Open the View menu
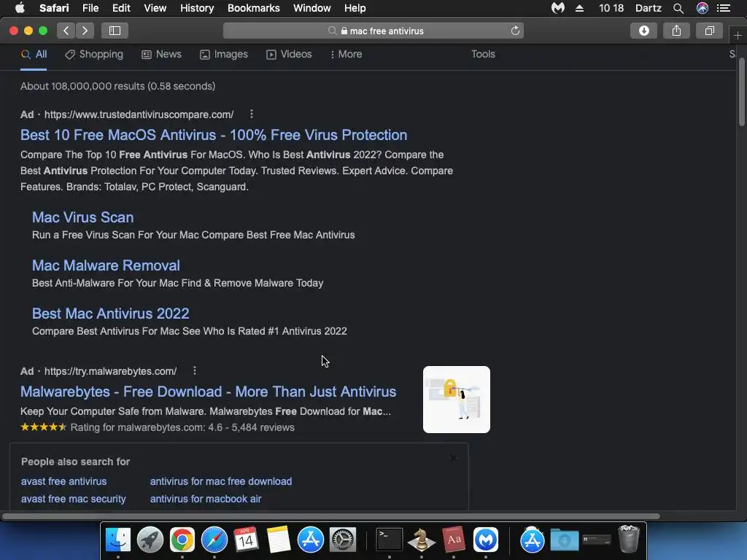747x560 pixels. (155, 8)
